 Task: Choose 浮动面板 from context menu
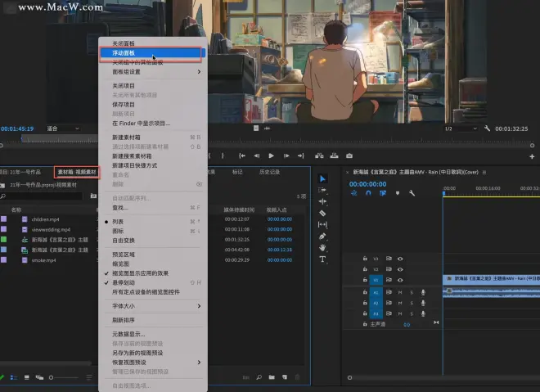[153, 53]
